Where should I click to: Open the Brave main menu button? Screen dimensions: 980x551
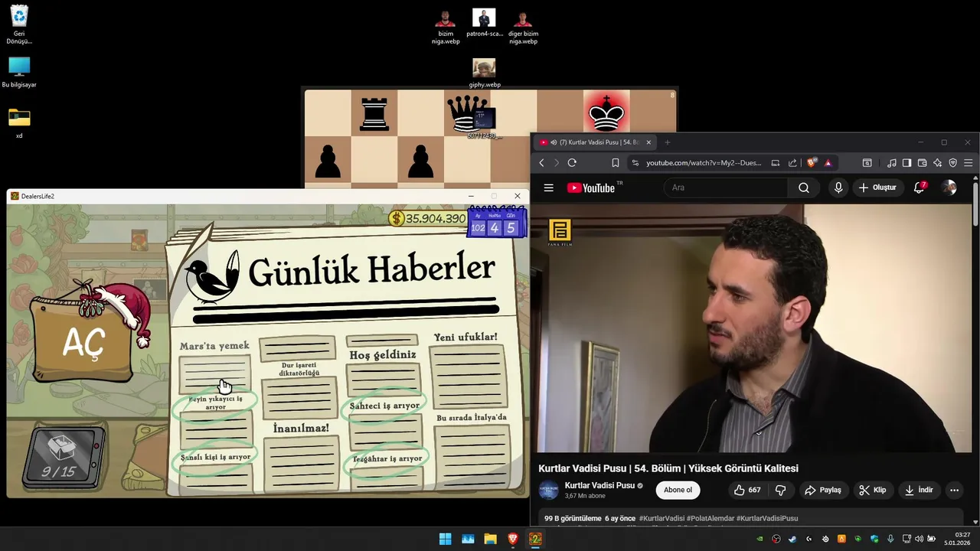point(969,163)
